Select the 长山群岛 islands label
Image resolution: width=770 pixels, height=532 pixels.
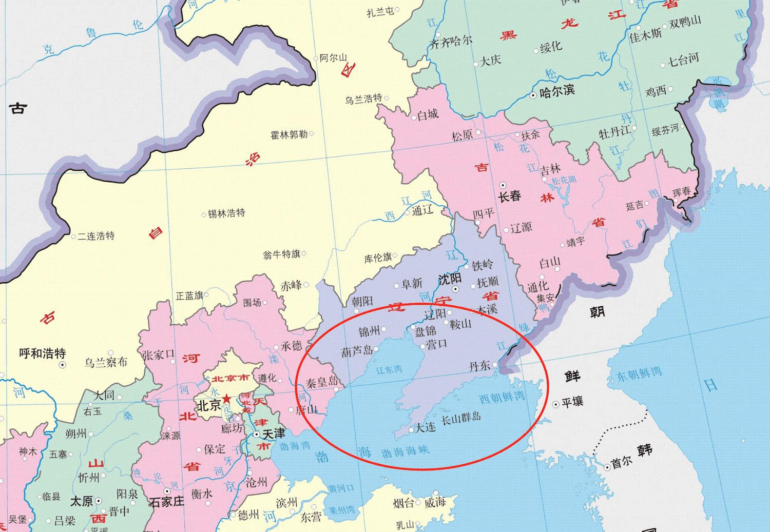[461, 418]
